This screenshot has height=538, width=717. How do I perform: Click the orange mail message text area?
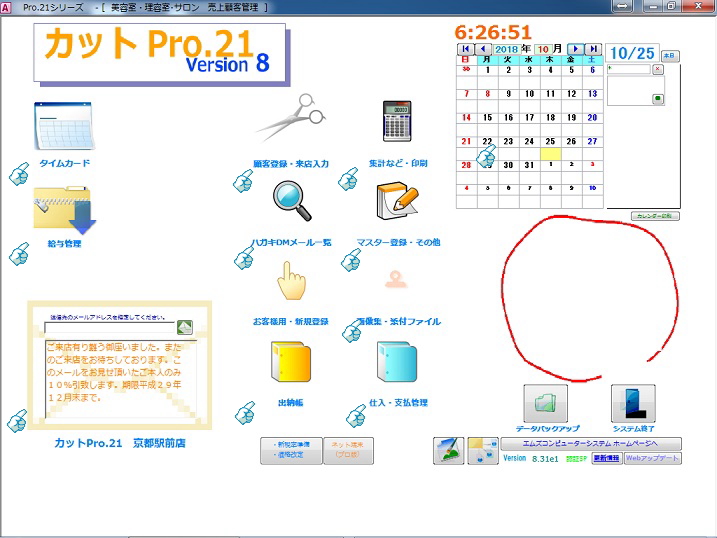(x=121, y=379)
